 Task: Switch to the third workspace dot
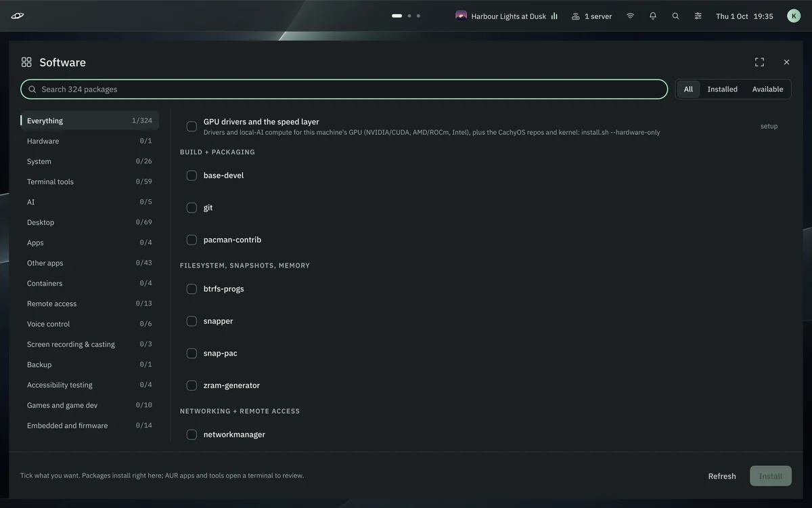pos(418,16)
